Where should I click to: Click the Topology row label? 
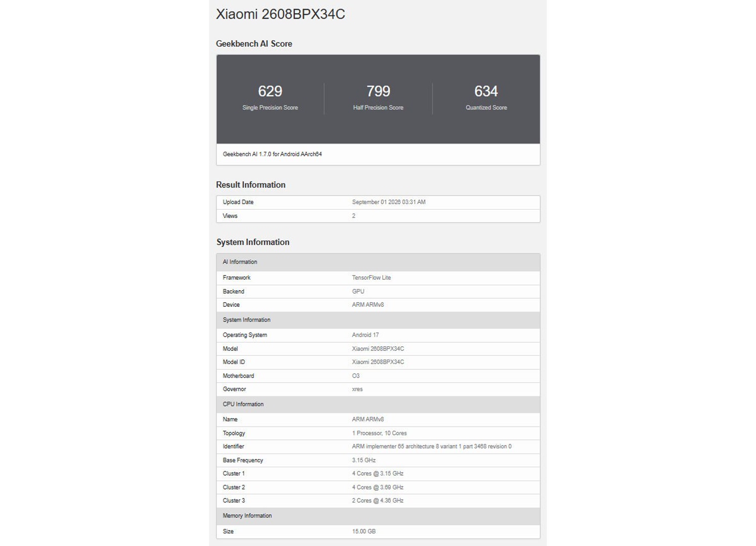[x=234, y=433]
